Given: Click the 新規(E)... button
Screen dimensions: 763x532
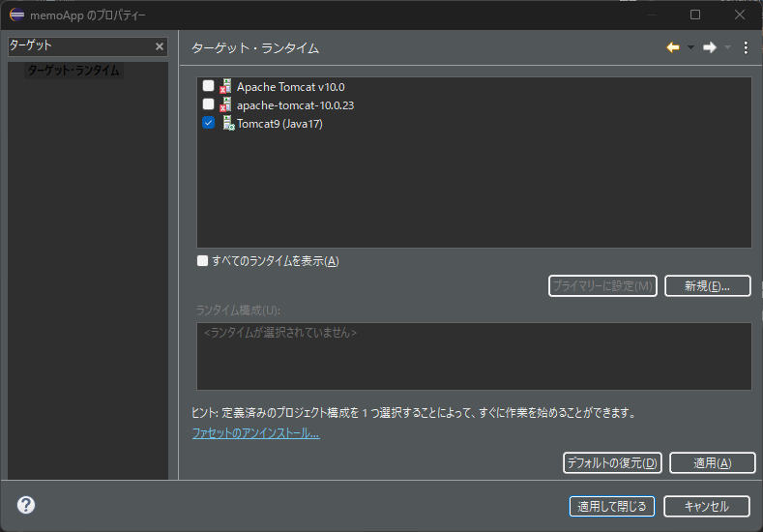Looking at the screenshot, I should click(x=708, y=285).
